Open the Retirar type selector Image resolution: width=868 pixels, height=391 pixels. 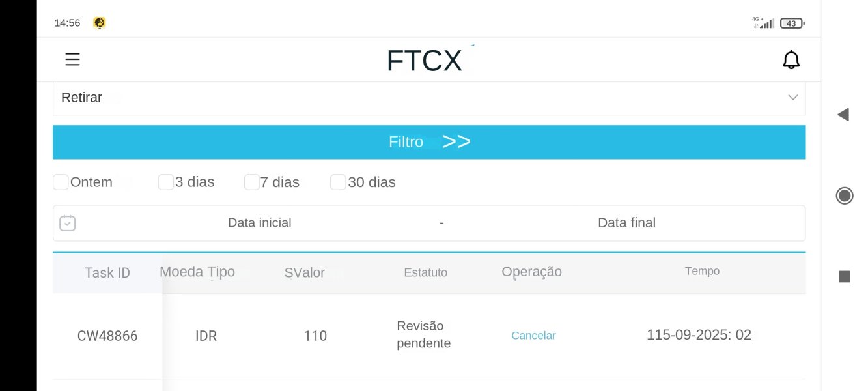(429, 98)
